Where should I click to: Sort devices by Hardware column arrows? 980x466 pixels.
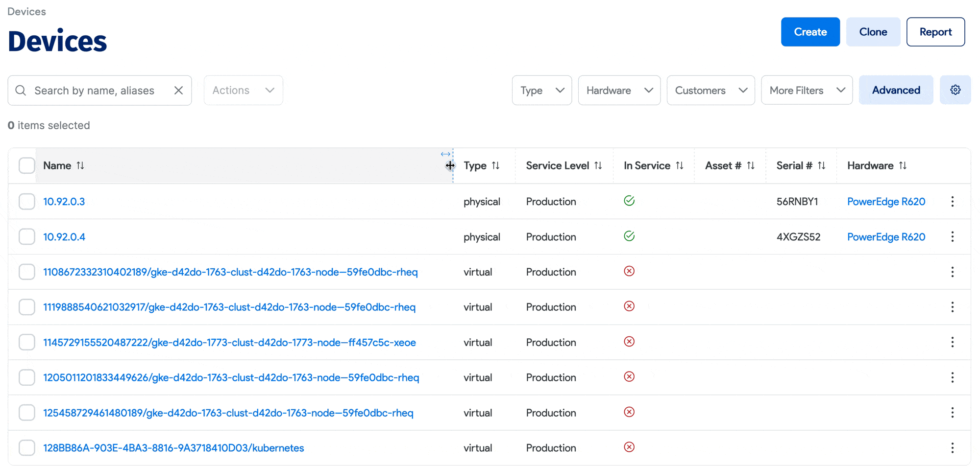pos(903,165)
